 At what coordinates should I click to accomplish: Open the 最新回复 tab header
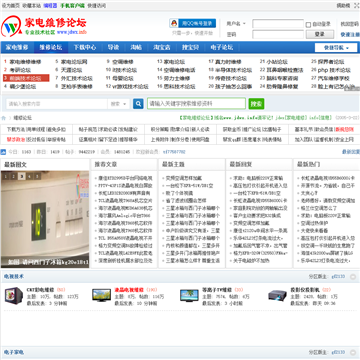coord(241,164)
